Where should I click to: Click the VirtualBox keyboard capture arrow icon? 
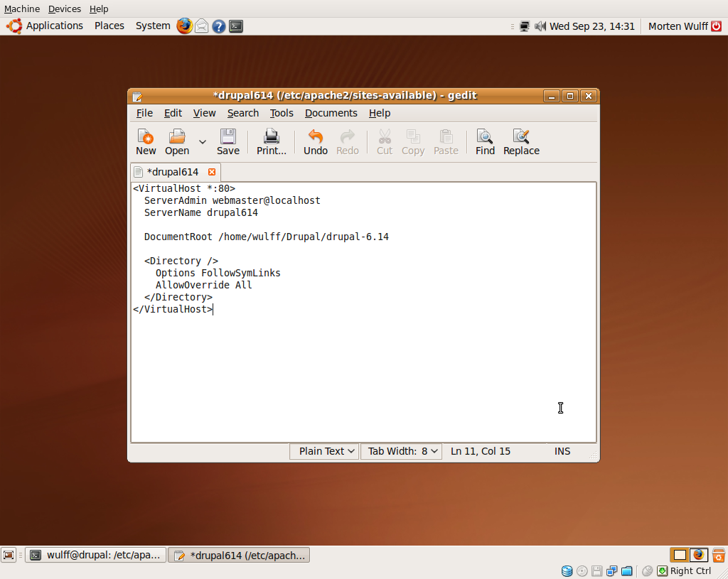click(x=662, y=570)
